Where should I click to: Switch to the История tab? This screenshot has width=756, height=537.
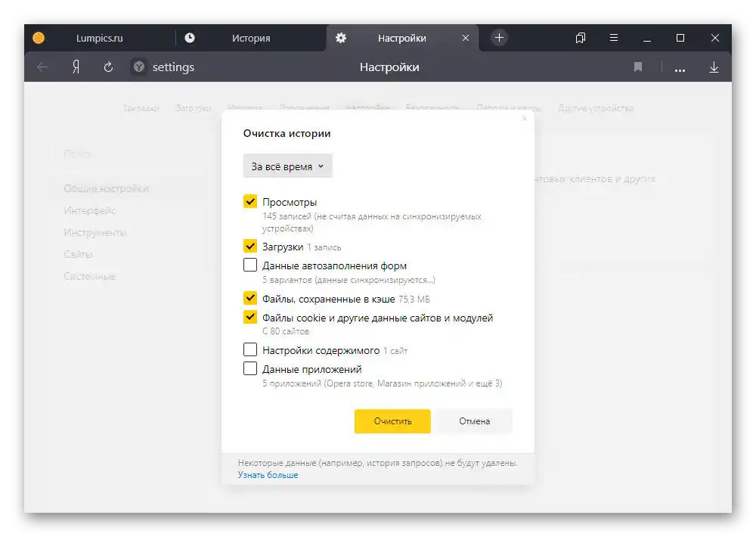[x=251, y=38]
